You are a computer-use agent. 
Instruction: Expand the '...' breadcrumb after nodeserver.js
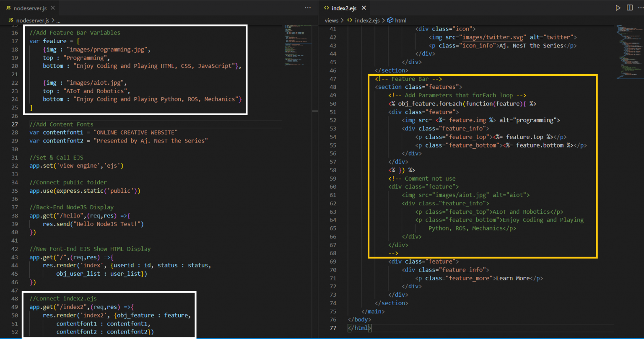point(58,20)
